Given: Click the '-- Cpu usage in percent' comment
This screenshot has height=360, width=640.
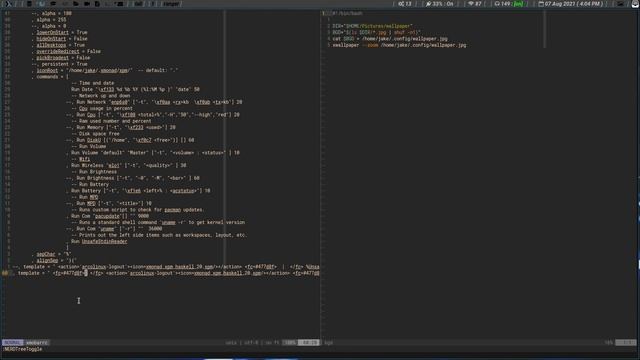Looking at the screenshot, I should 102,109.
